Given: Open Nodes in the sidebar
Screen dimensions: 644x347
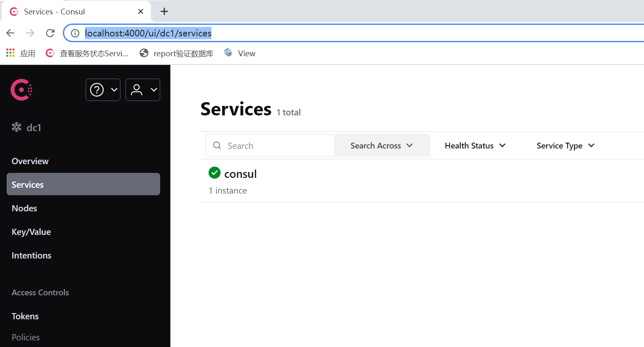Looking at the screenshot, I should 24,208.
